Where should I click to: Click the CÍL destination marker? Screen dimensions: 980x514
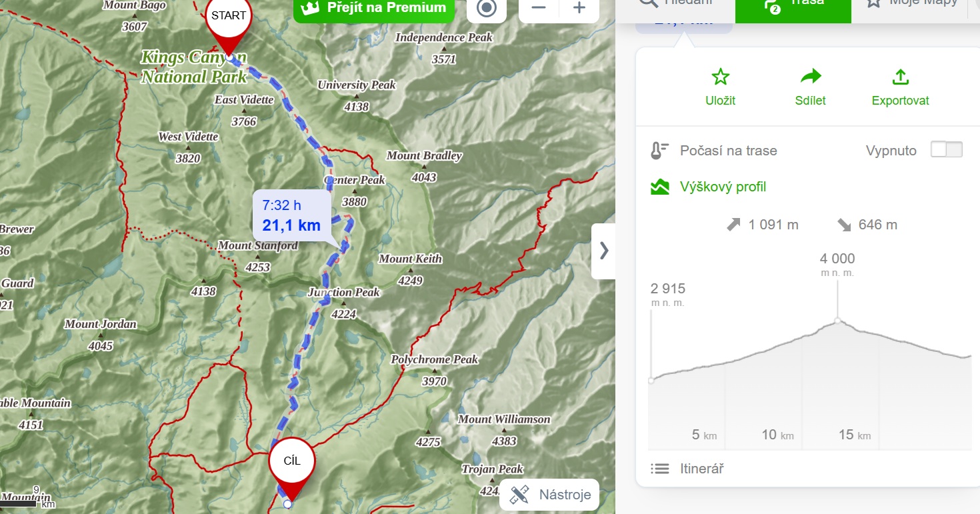pyautogui.click(x=292, y=468)
